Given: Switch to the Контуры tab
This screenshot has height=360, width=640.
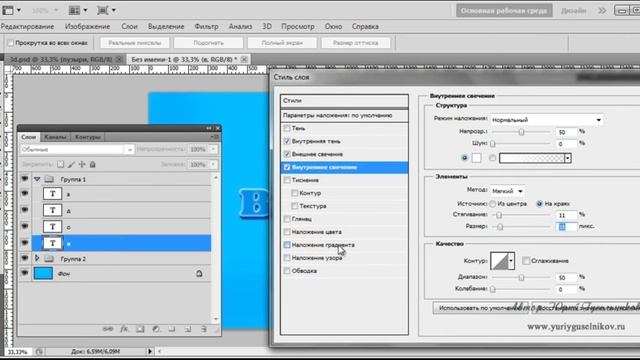Looking at the screenshot, I should pos(87,137).
